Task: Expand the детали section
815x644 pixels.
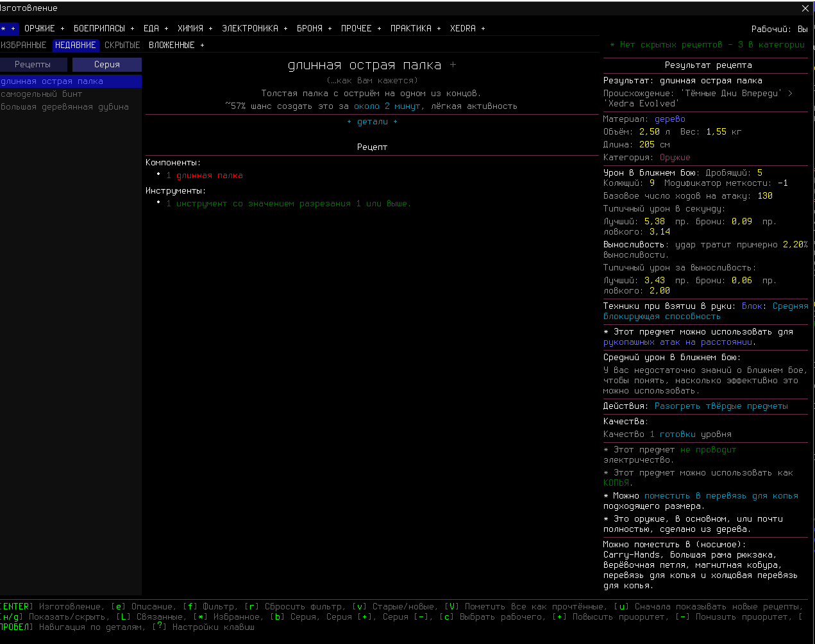Action: pos(373,122)
